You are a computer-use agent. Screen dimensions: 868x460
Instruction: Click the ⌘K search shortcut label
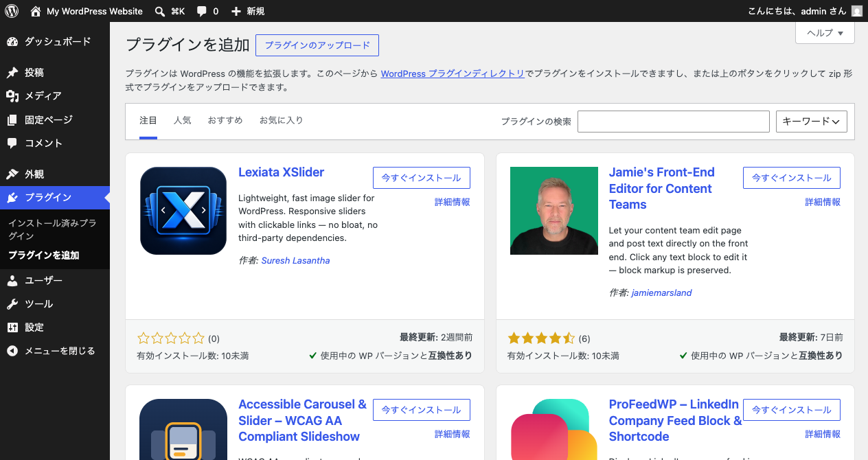click(x=178, y=11)
